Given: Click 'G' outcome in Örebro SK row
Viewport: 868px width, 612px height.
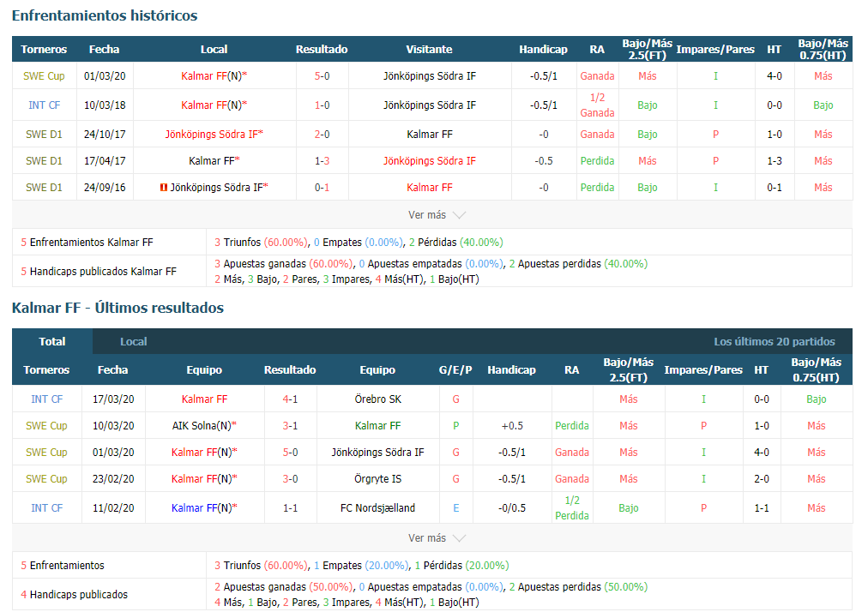Looking at the screenshot, I should [x=456, y=399].
